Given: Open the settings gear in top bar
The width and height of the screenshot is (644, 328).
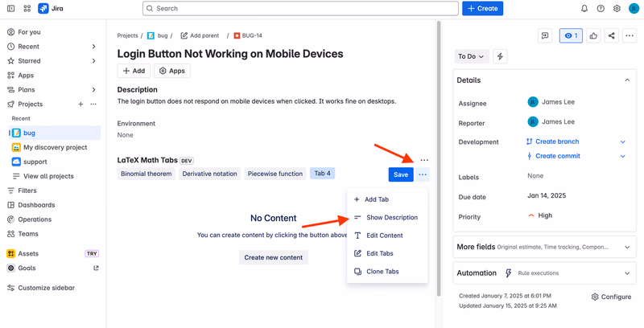Looking at the screenshot, I should coord(617,9).
